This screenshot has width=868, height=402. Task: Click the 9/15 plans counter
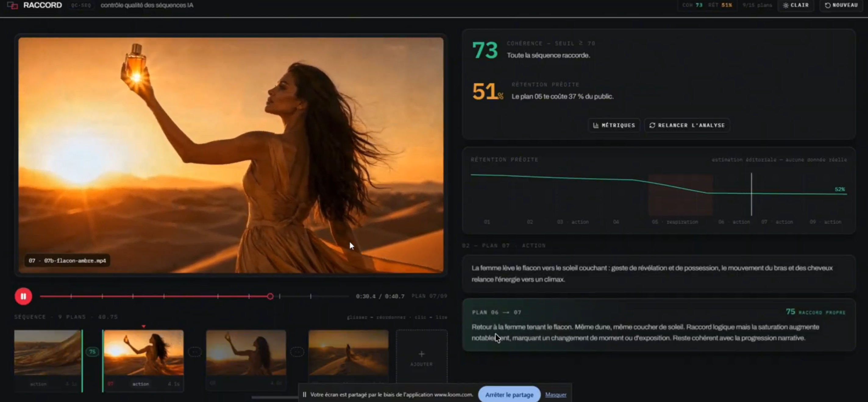click(757, 5)
